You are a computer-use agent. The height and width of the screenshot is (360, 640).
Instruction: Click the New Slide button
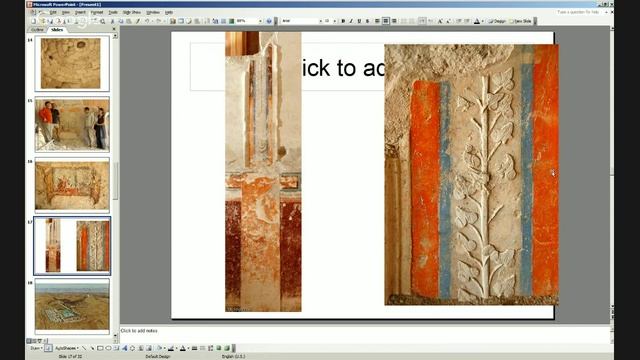[520, 21]
